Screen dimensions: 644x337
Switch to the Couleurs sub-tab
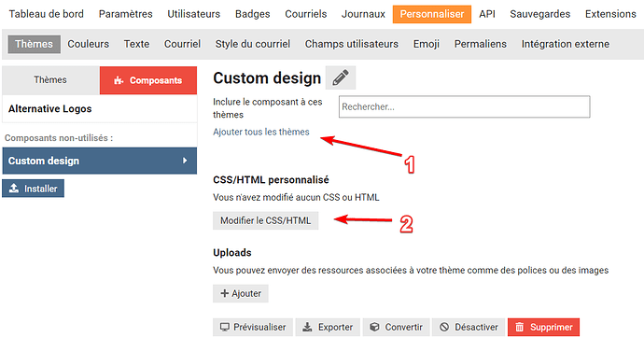point(89,44)
